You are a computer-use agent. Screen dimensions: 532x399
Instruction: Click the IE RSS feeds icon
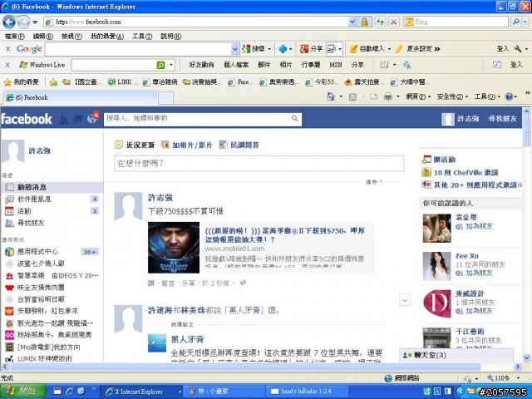[x=352, y=97]
